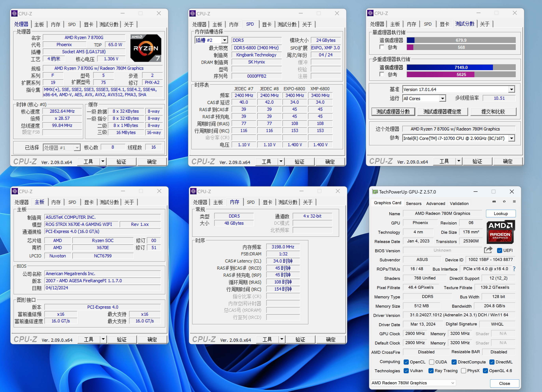Open the GPU-Z hamburger menu
The height and width of the screenshot is (392, 542).
[514, 201]
